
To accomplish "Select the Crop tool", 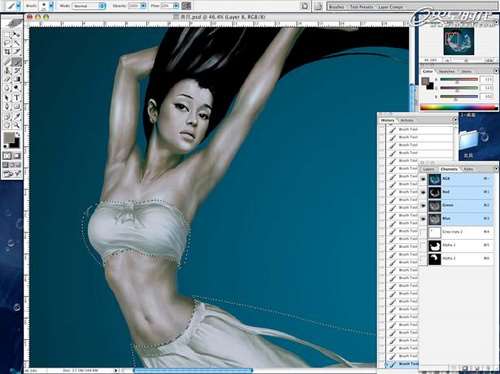I will (x=7, y=52).
